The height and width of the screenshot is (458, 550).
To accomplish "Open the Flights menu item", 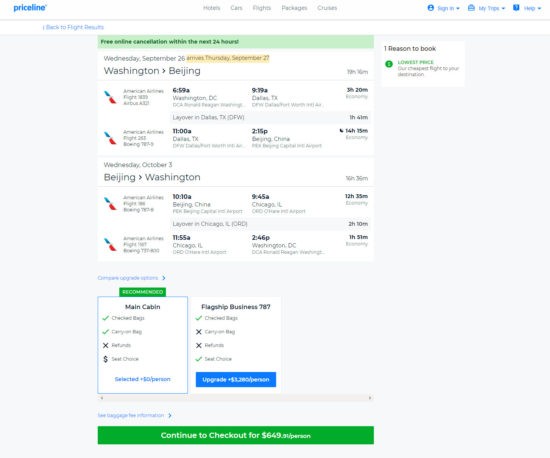I will pos(262,8).
